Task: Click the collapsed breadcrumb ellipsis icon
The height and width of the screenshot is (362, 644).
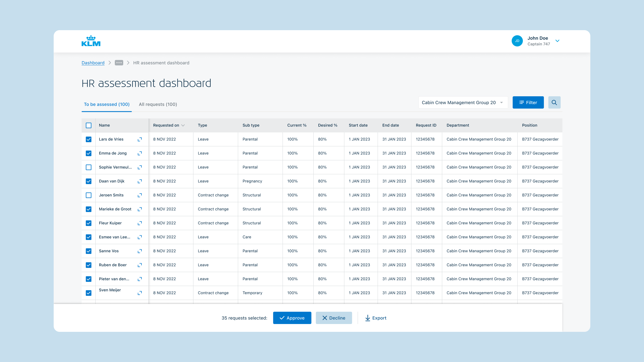Action: pos(119,63)
